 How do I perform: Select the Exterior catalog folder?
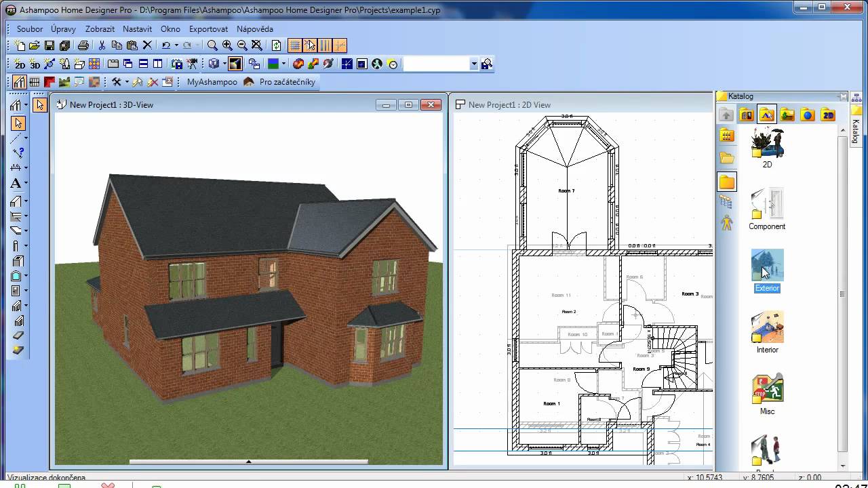click(x=767, y=270)
